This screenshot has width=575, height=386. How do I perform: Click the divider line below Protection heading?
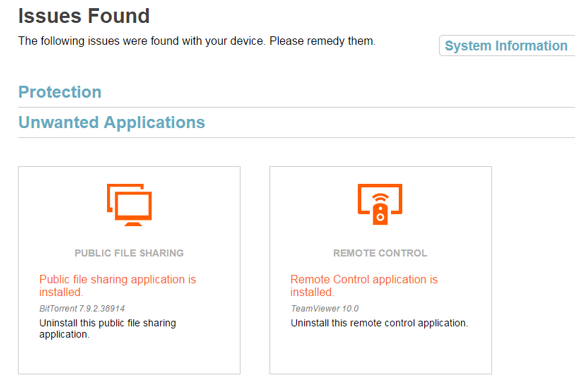297,107
